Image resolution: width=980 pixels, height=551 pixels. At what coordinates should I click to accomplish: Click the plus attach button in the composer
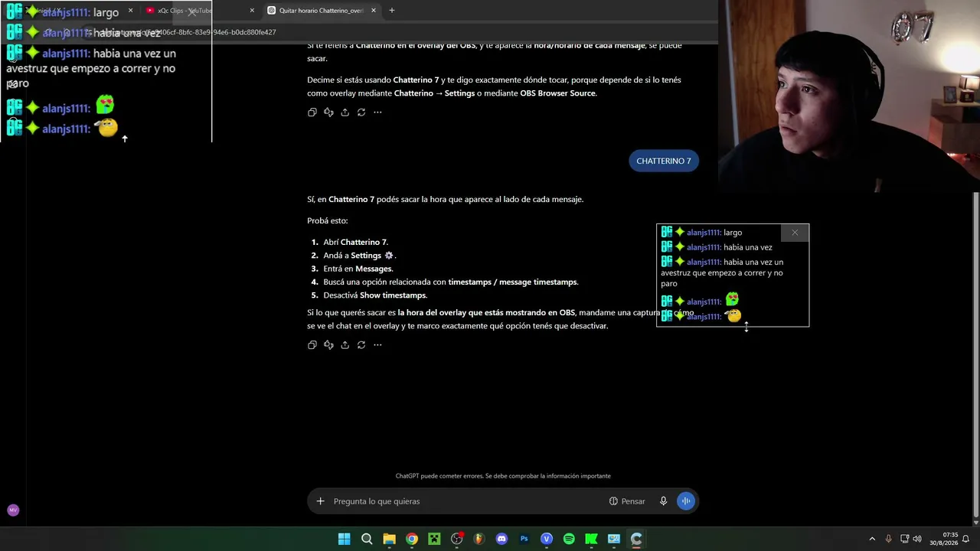coord(320,501)
